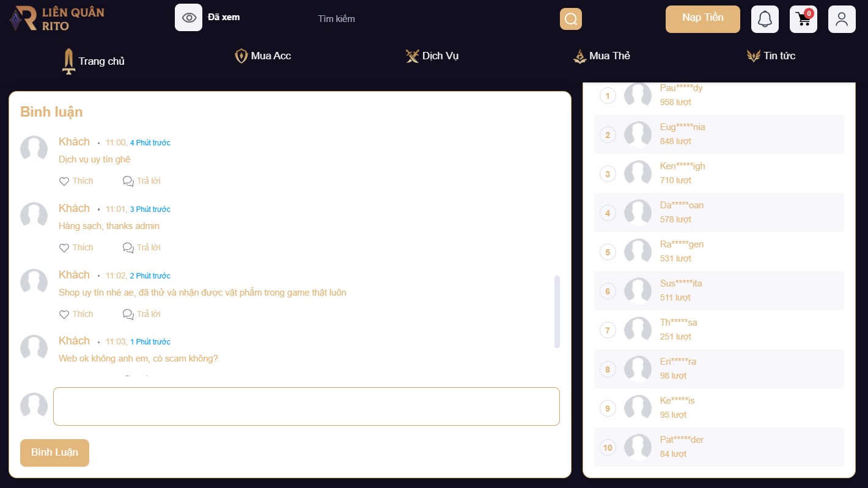Click the comments list scrollbar

click(557, 311)
